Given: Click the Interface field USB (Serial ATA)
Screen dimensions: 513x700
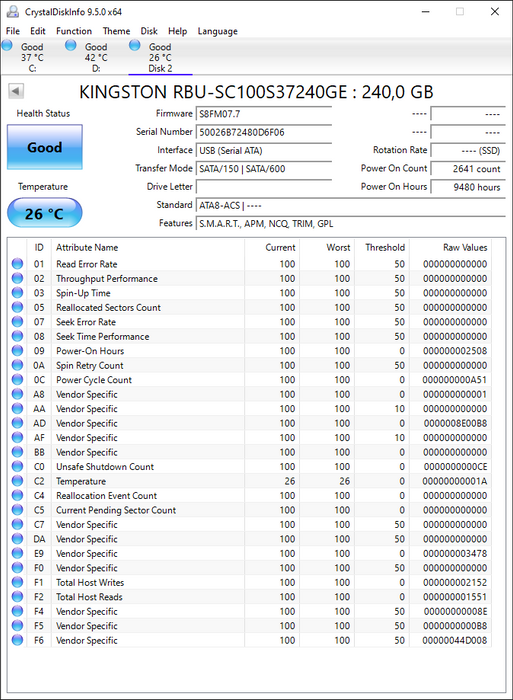Looking at the screenshot, I should point(264,150).
